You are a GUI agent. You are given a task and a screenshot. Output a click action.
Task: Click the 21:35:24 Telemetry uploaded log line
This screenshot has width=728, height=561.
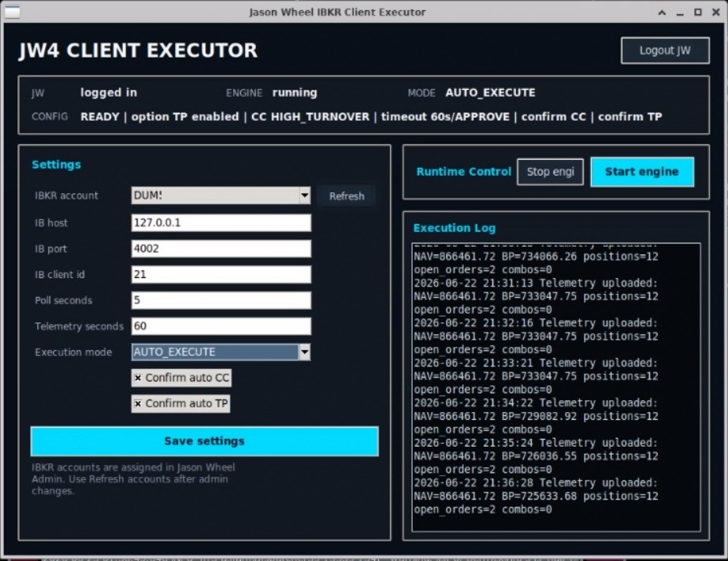tap(536, 443)
